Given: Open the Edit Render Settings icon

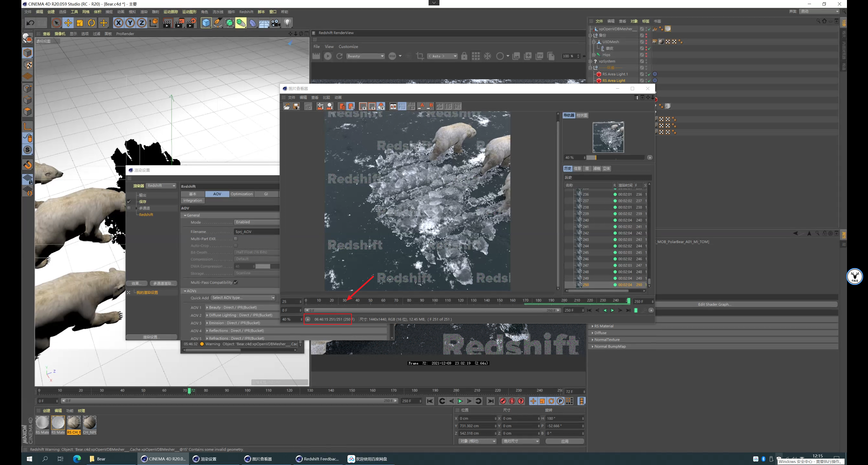Looking at the screenshot, I should tap(191, 23).
